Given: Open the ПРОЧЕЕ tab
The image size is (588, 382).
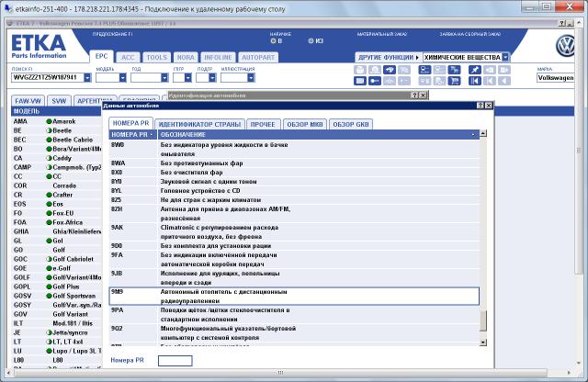Looking at the screenshot, I should tap(263, 124).
